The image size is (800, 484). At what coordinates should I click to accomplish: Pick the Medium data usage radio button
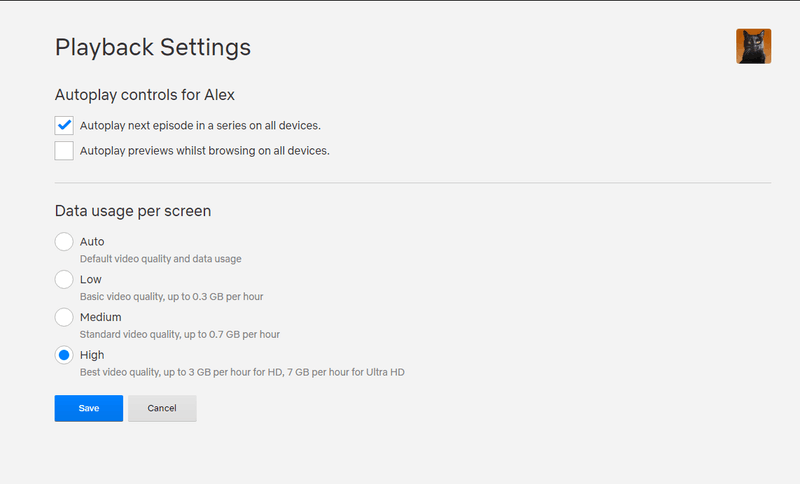pos(64,317)
